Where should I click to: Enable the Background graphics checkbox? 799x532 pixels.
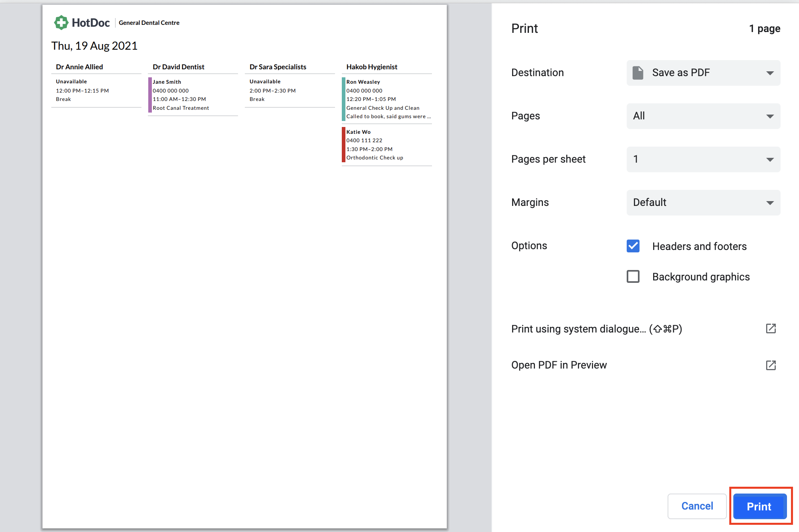click(x=633, y=276)
